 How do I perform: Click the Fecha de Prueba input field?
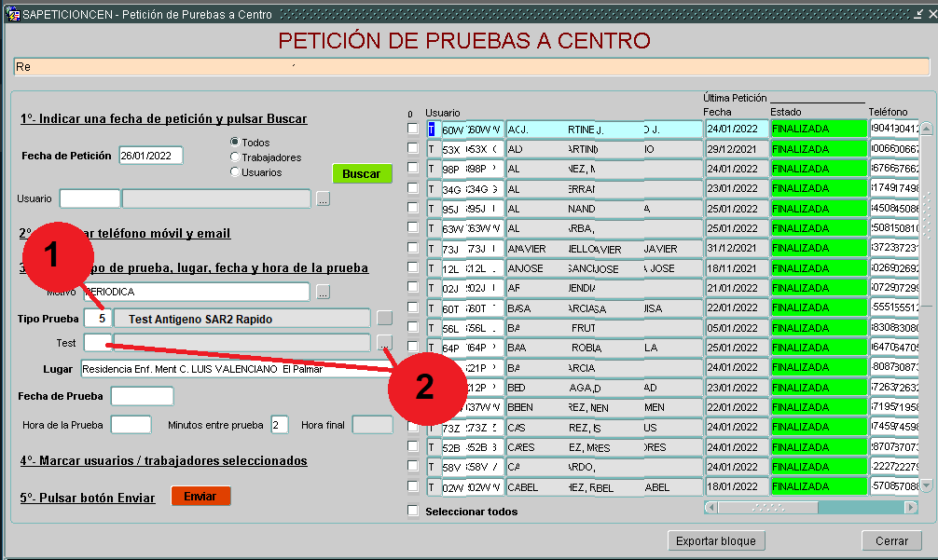(x=142, y=396)
